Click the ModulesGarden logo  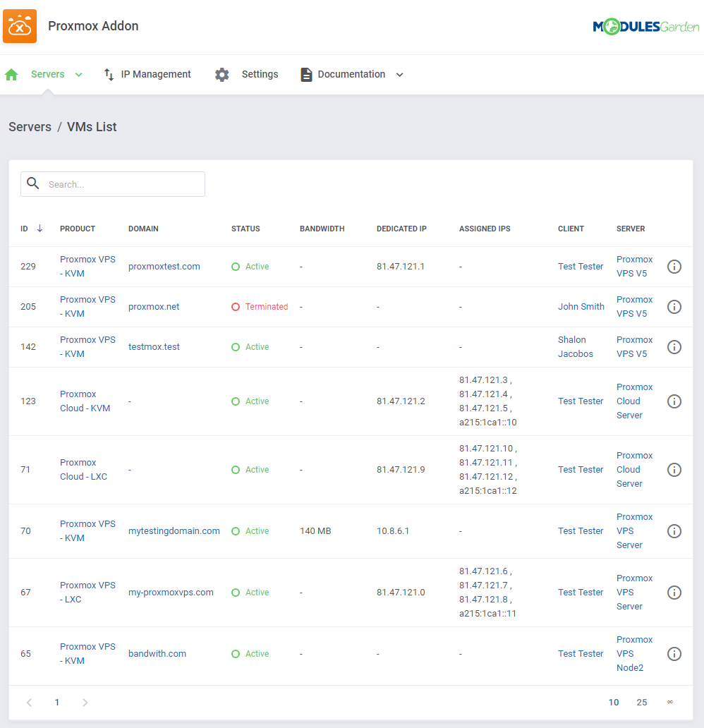click(x=646, y=27)
